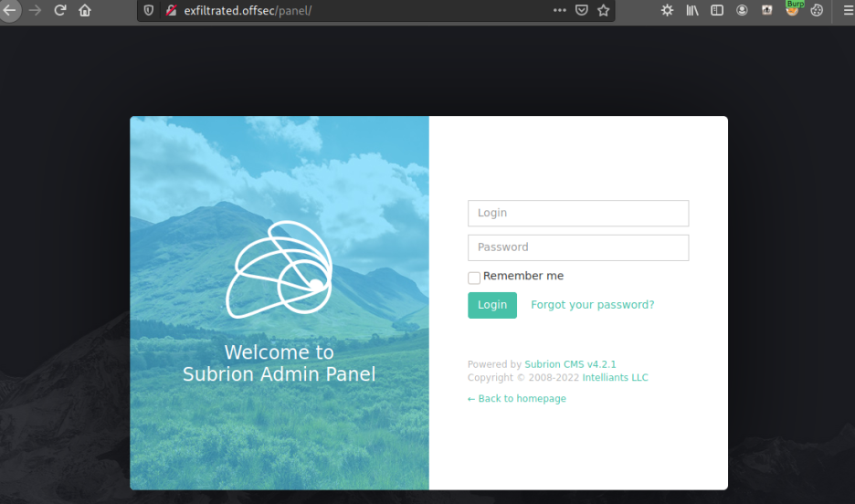Image resolution: width=855 pixels, height=504 pixels.
Task: Open the page actions three-dot menu
Action: [559, 10]
